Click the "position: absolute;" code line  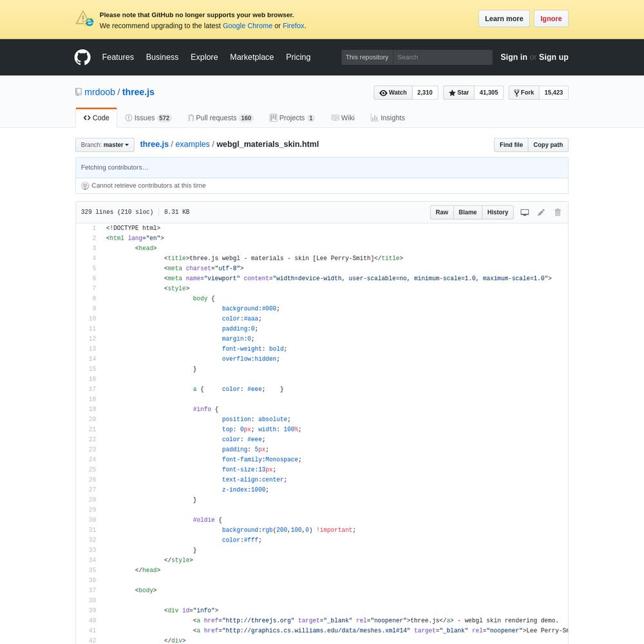pyautogui.click(x=256, y=419)
